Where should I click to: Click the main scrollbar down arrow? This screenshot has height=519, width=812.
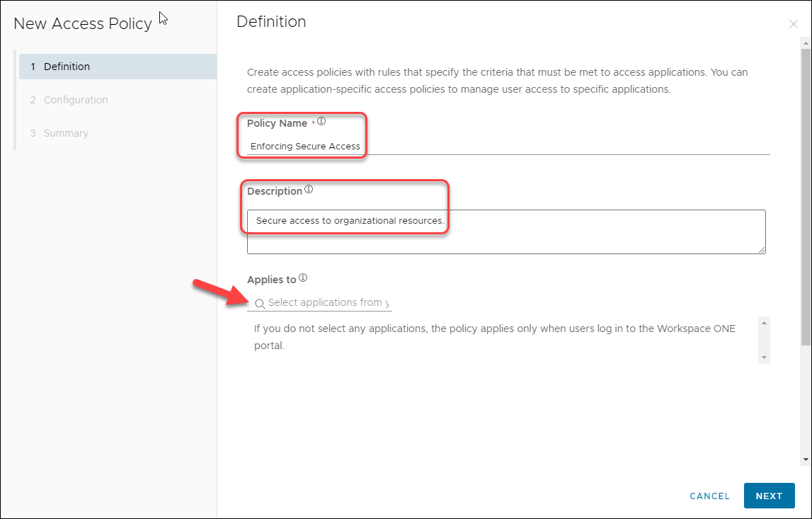pyautogui.click(x=805, y=460)
